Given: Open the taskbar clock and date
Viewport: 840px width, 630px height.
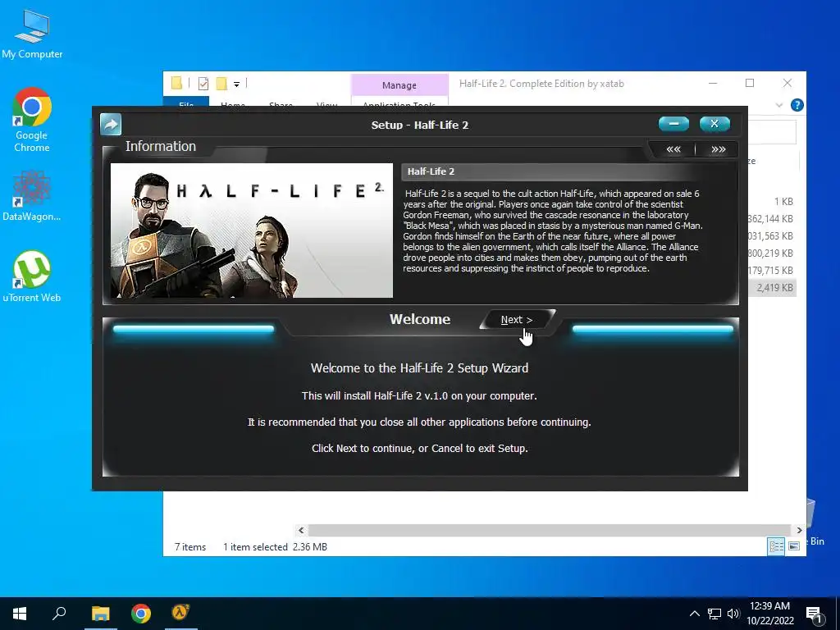Looking at the screenshot, I should pyautogui.click(x=769, y=614).
